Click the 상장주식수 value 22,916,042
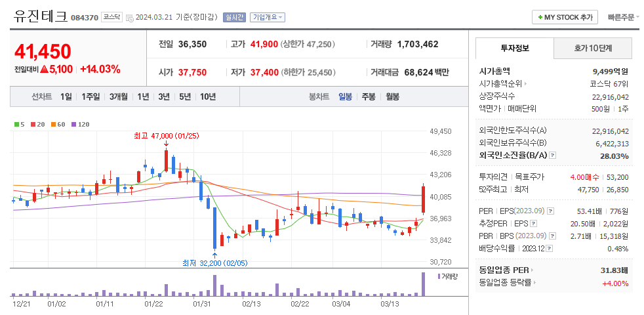The width and height of the screenshot is (644, 315). 611,96
